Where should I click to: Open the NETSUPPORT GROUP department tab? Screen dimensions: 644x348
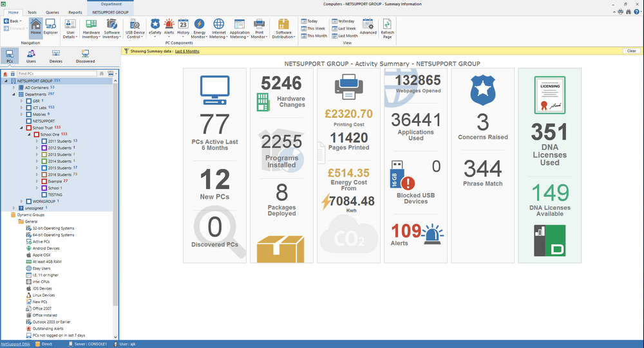[x=110, y=12]
